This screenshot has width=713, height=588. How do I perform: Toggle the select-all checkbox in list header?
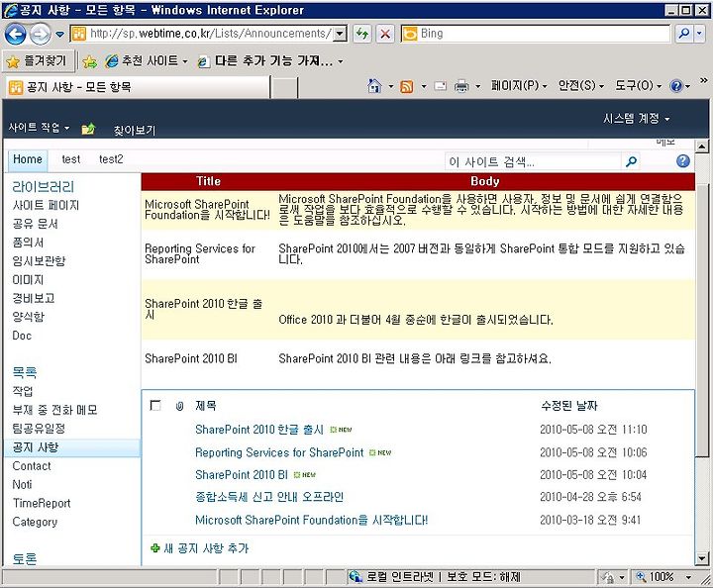click(155, 405)
